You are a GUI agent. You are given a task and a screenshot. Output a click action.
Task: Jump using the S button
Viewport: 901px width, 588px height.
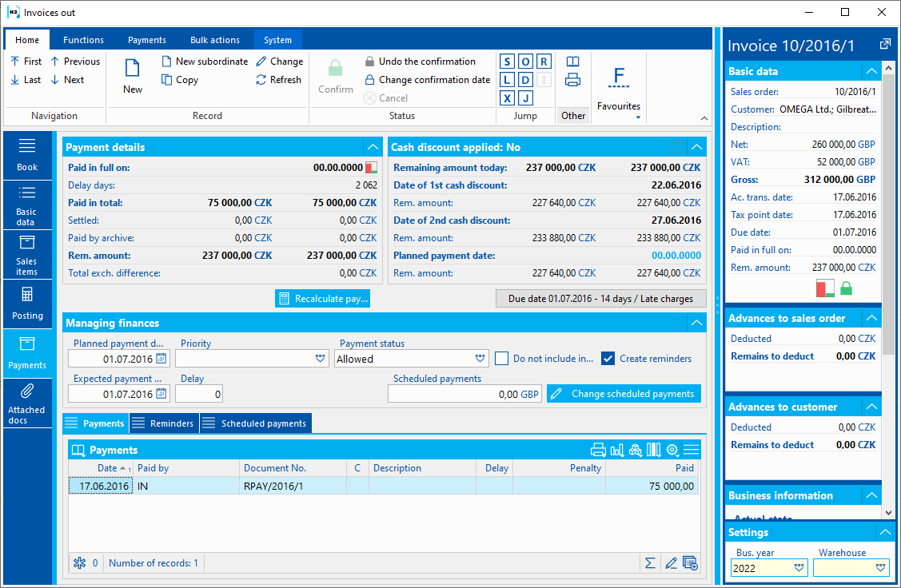click(507, 62)
